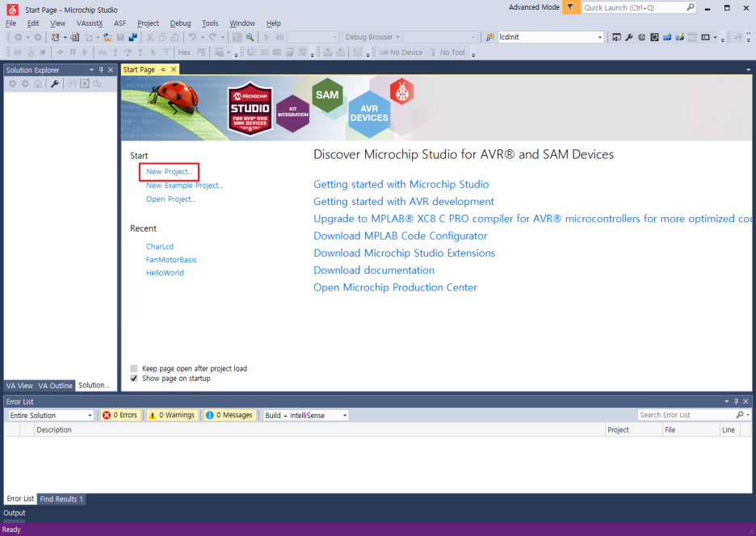This screenshot has width=756, height=536.
Task: Click the wrench icon in top toolbar
Action: pyautogui.click(x=629, y=37)
